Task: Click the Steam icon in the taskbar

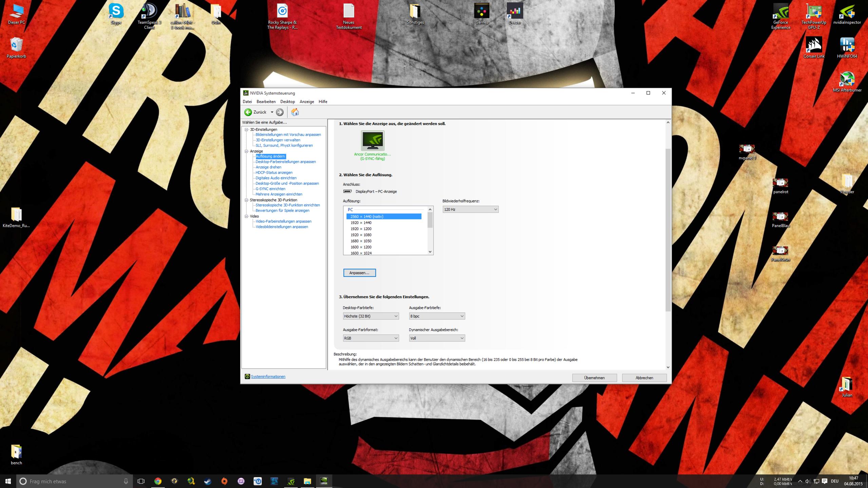Action: [x=208, y=481]
